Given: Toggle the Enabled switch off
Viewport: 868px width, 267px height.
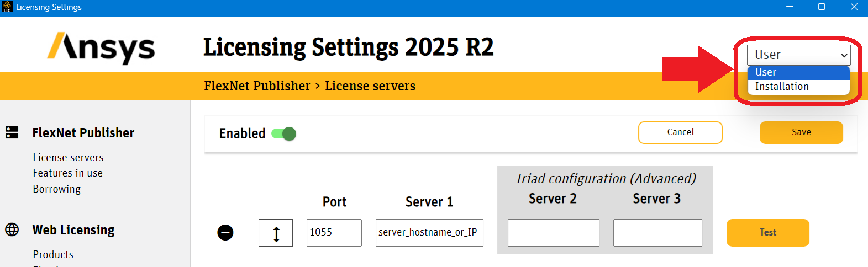Looking at the screenshot, I should pos(284,134).
